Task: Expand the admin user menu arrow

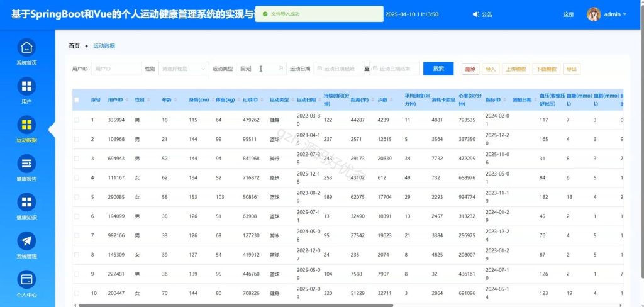Action: [x=625, y=14]
